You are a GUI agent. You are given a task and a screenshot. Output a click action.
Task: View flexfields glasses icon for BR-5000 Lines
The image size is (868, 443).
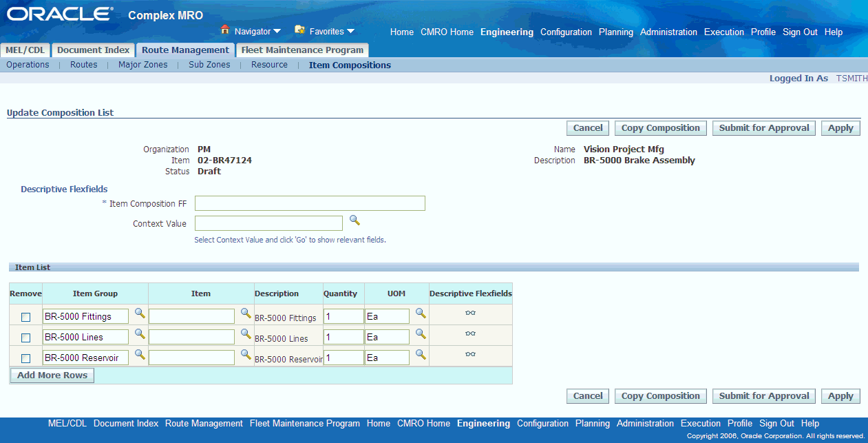[470, 333]
